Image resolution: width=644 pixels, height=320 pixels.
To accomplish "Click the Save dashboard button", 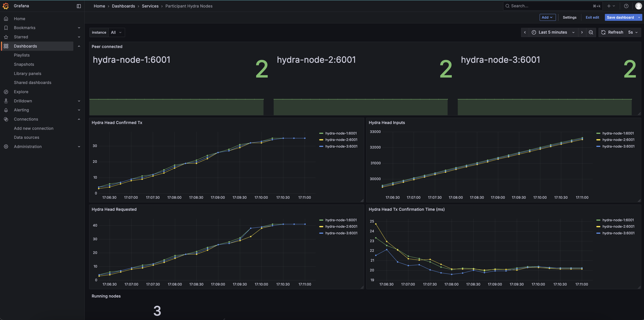I will click(x=620, y=17).
